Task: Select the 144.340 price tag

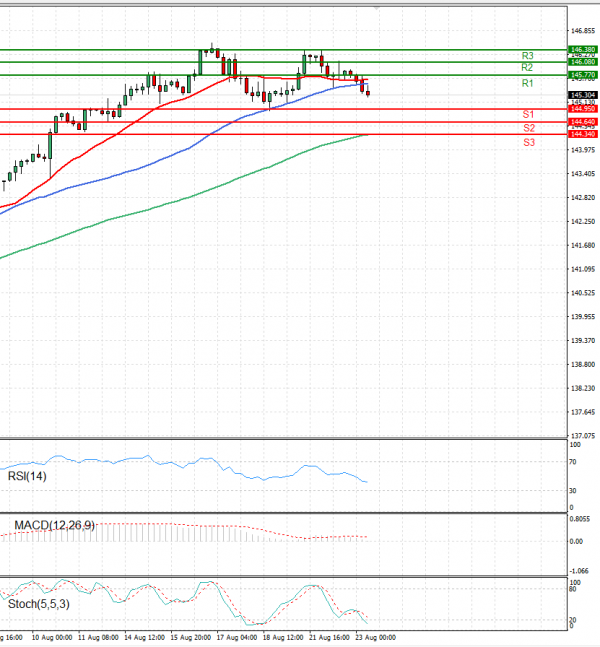Action: [583, 134]
